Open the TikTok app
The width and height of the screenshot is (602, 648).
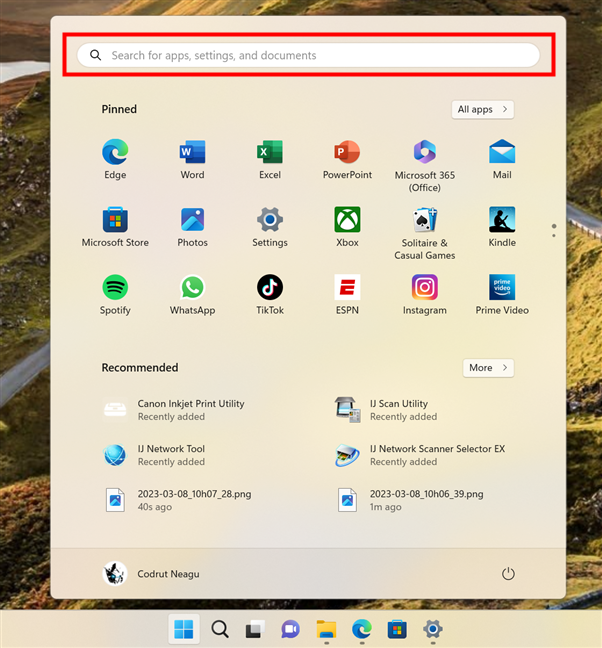pos(270,295)
